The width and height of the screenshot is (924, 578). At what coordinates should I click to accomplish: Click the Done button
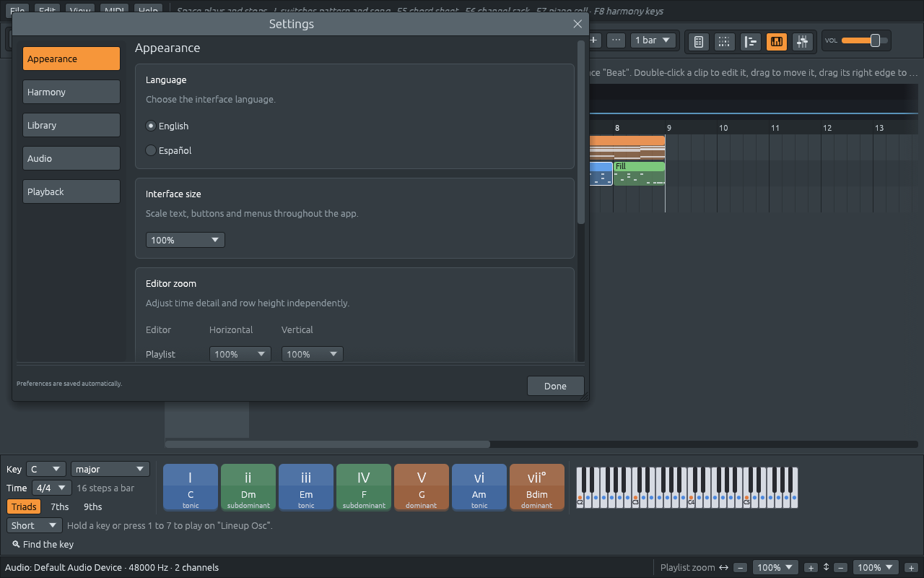(555, 386)
